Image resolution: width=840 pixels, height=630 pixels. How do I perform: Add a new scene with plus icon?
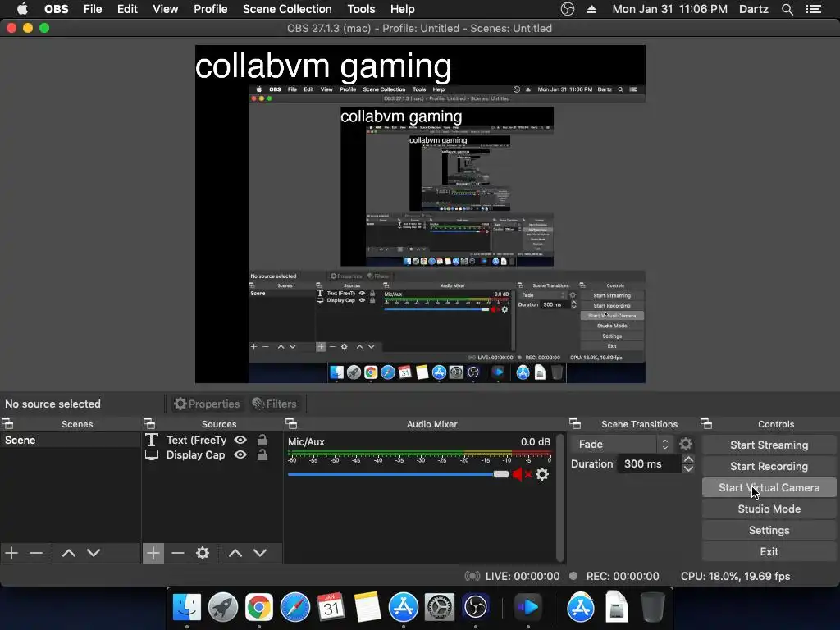[x=11, y=553]
